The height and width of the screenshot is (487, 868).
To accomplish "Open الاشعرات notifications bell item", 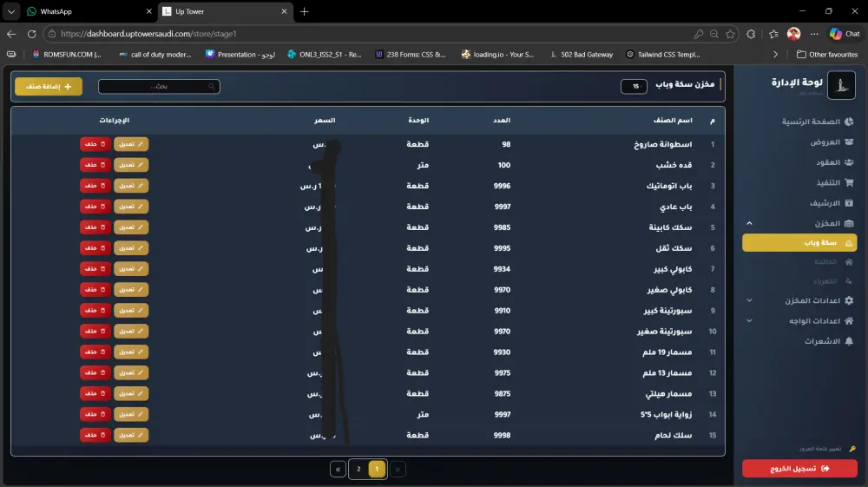I will (x=829, y=341).
